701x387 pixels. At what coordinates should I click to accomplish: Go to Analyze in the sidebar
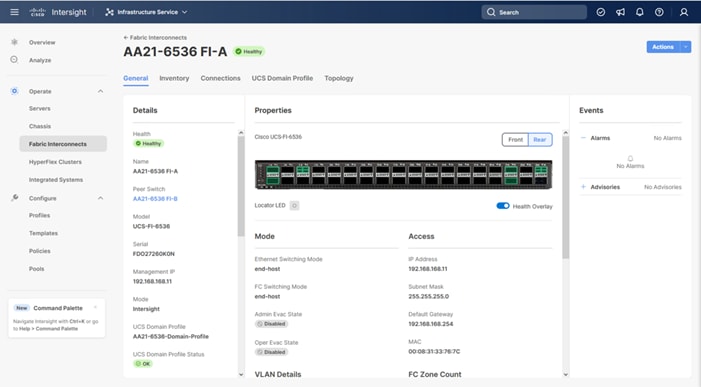[x=40, y=60]
